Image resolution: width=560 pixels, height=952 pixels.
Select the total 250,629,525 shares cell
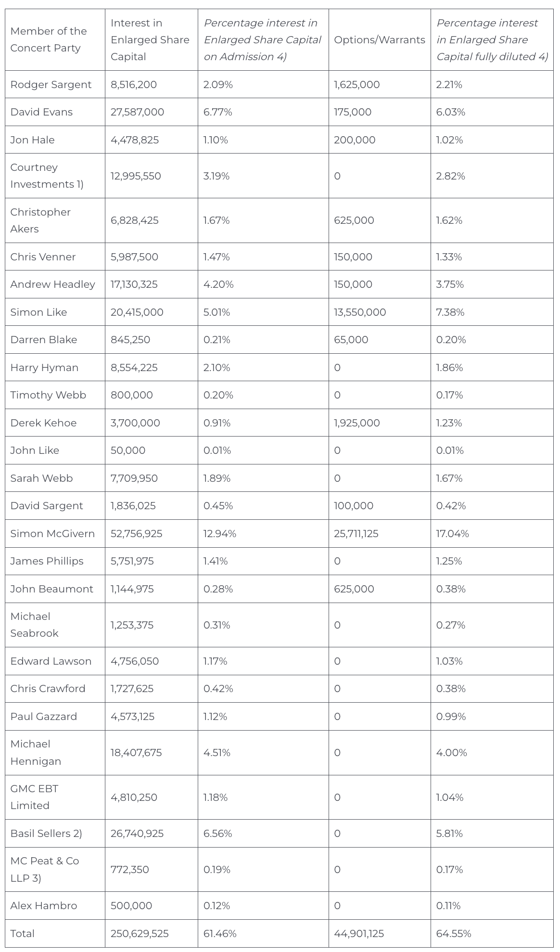tap(140, 934)
